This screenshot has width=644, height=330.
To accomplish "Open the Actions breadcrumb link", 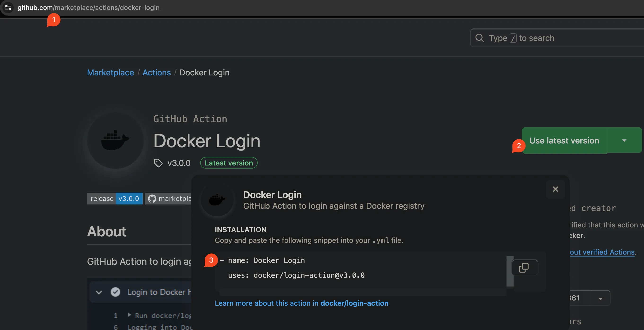I will point(157,72).
